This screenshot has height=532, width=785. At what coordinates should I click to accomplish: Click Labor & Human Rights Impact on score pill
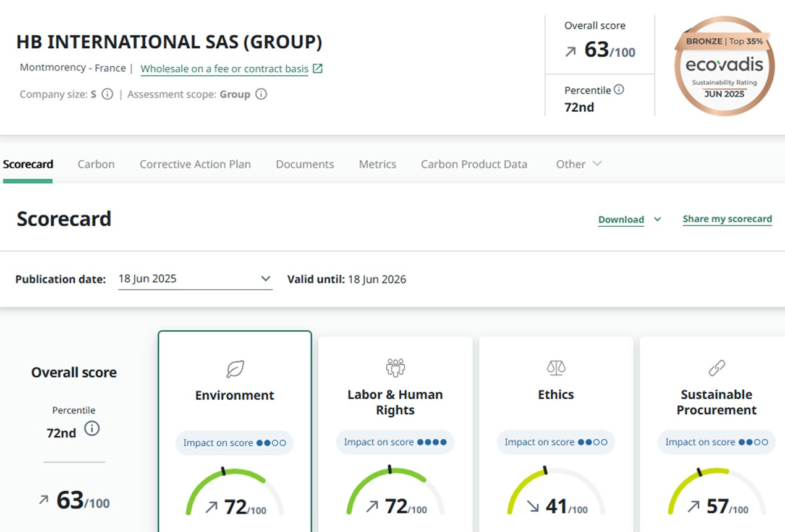pos(395,442)
